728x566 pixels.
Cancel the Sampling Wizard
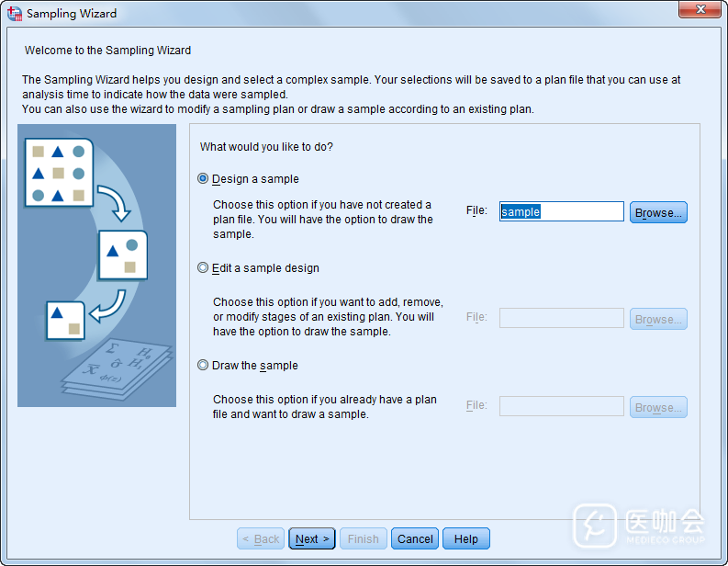coord(415,539)
